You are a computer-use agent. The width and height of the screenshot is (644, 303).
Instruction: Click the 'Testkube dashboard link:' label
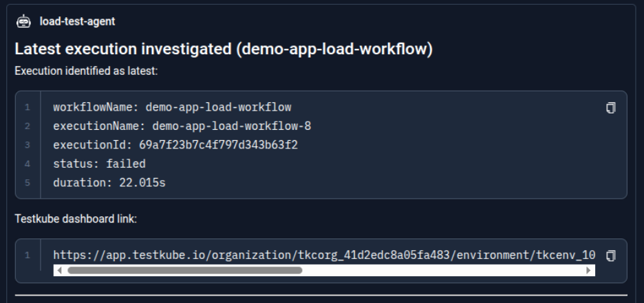click(x=76, y=219)
